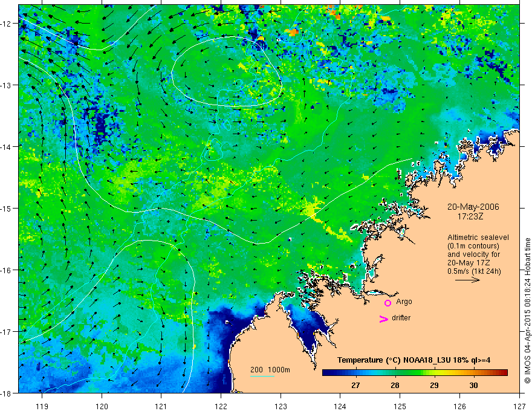Image resolution: width=532 pixels, height=411 pixels.
Task: Click the 'Altimetric sealevel' caption text
Action: pos(478,238)
